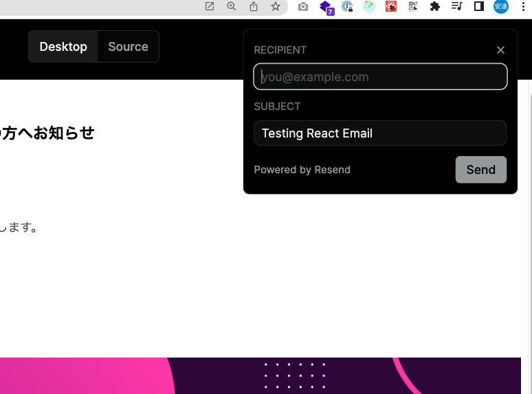
Task: Switch to the Desktop view tab
Action: (x=63, y=47)
